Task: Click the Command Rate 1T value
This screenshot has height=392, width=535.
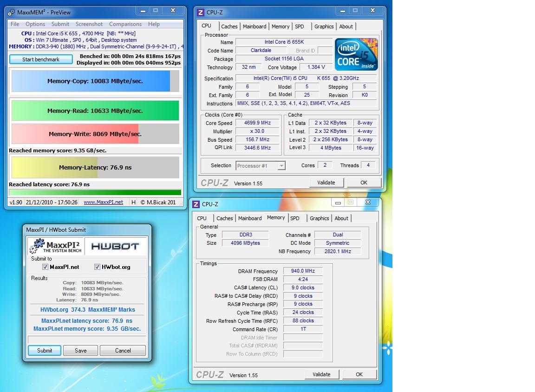Action: coord(303,329)
